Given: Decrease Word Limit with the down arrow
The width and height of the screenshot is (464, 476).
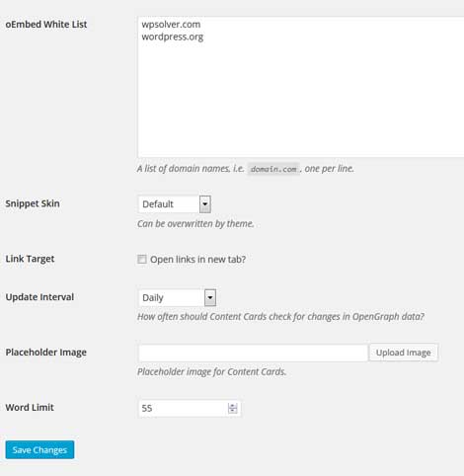Looking at the screenshot, I should 233,411.
